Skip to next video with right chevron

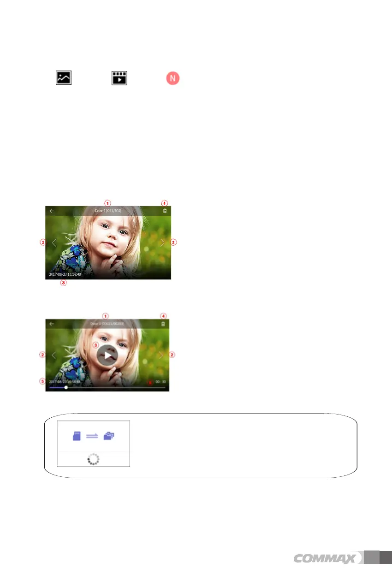160,355
